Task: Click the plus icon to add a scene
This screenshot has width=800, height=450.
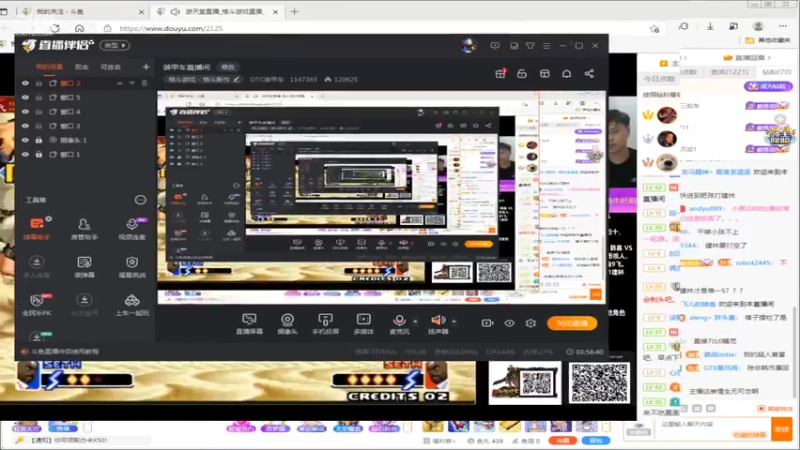Action: click(146, 67)
